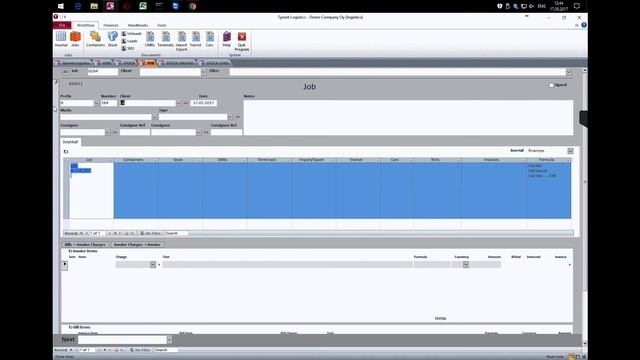Expand the Consignee dropdown
This screenshot has height=360, width=640.
[199, 132]
